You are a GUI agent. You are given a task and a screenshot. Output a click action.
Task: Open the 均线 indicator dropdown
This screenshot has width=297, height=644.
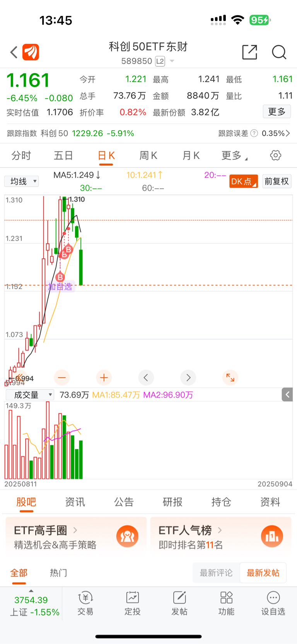click(22, 181)
